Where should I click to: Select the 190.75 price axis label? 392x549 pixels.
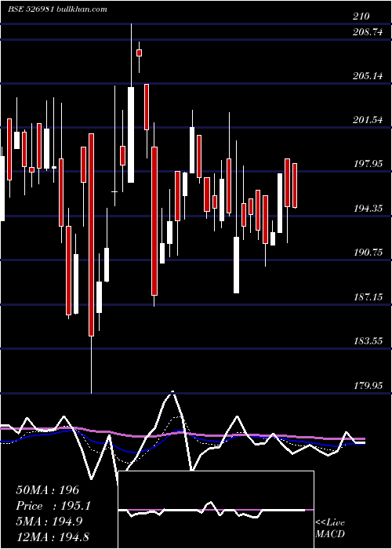368,253
